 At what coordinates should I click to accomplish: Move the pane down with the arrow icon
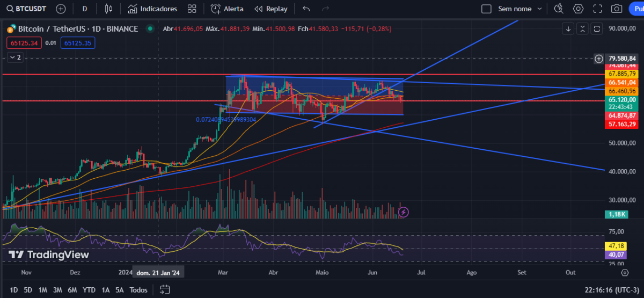568,29
